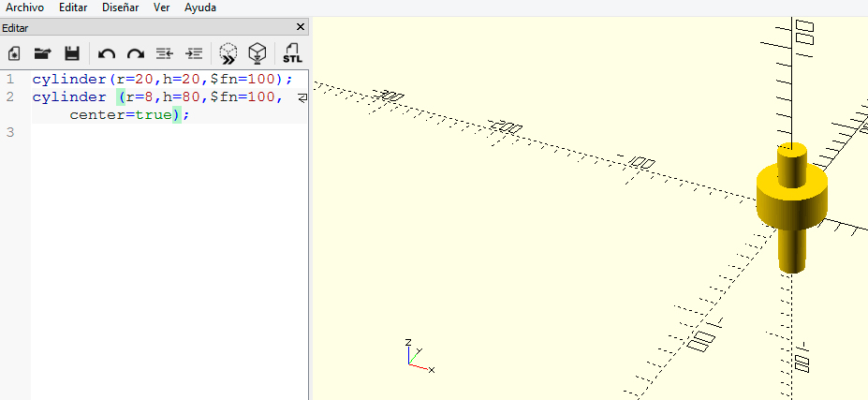The image size is (868, 400).
Task: Export the design as STL
Action: (x=292, y=53)
